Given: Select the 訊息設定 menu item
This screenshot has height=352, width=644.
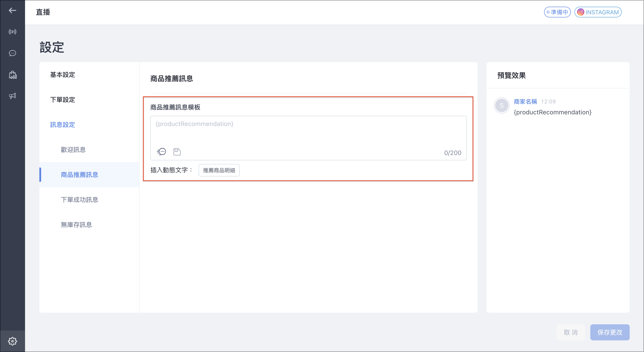Looking at the screenshot, I should click(63, 125).
